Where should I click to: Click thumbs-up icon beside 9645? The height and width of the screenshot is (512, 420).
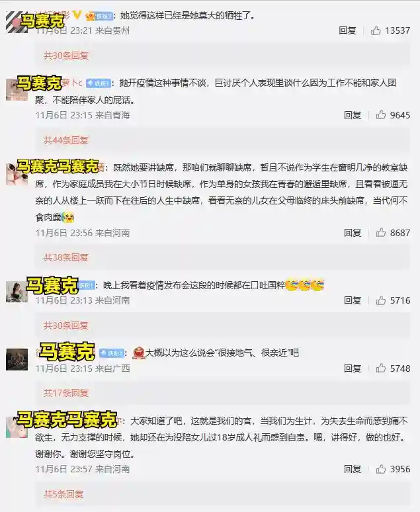pyautogui.click(x=381, y=114)
